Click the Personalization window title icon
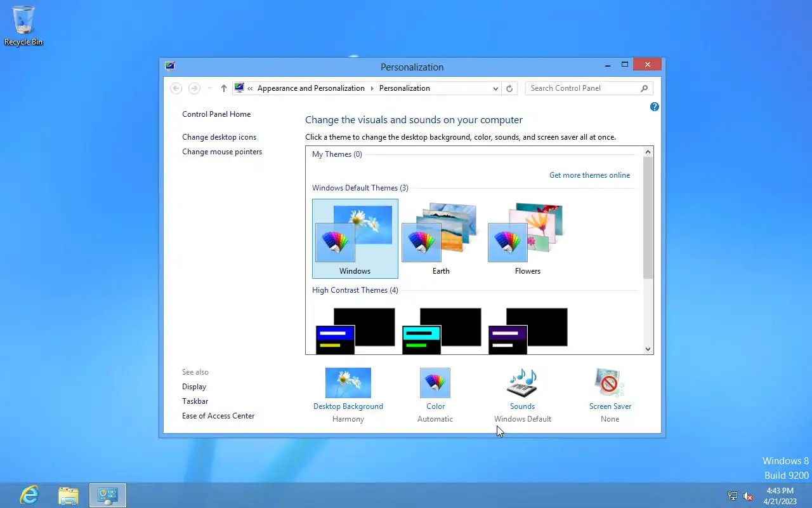 pyautogui.click(x=169, y=66)
